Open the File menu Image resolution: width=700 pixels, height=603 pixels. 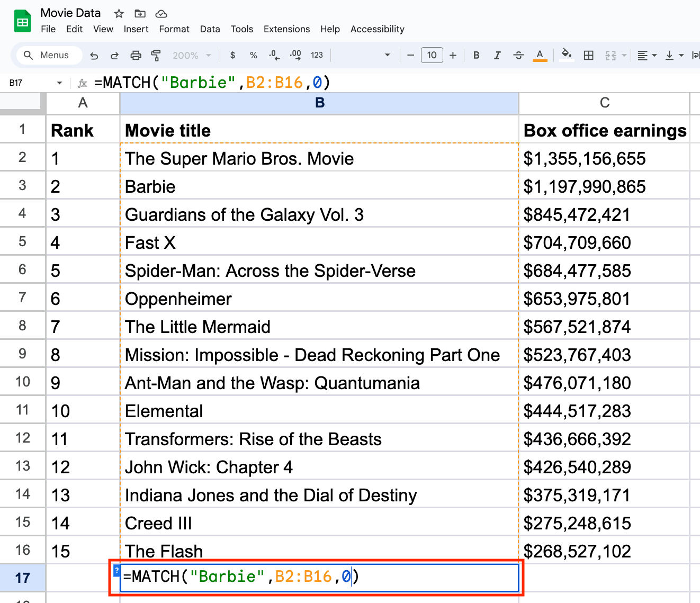[48, 29]
